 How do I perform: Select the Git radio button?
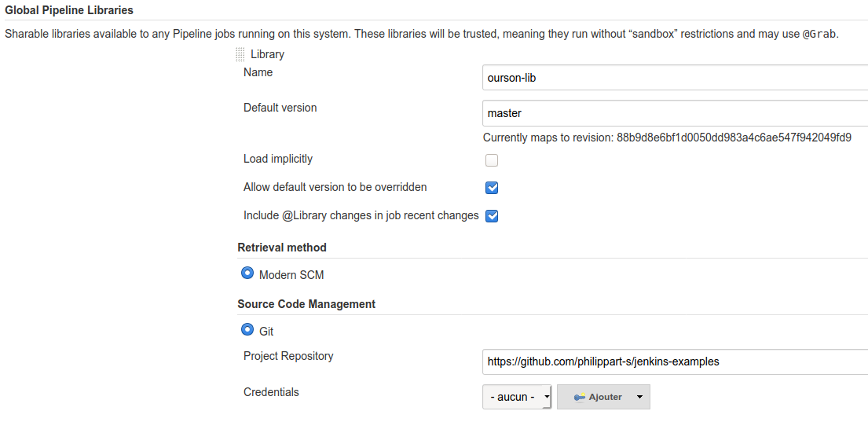point(247,330)
